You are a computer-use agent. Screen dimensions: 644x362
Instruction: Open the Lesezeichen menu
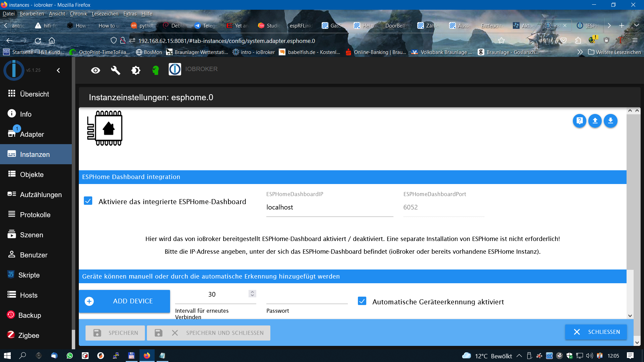pyautogui.click(x=105, y=14)
